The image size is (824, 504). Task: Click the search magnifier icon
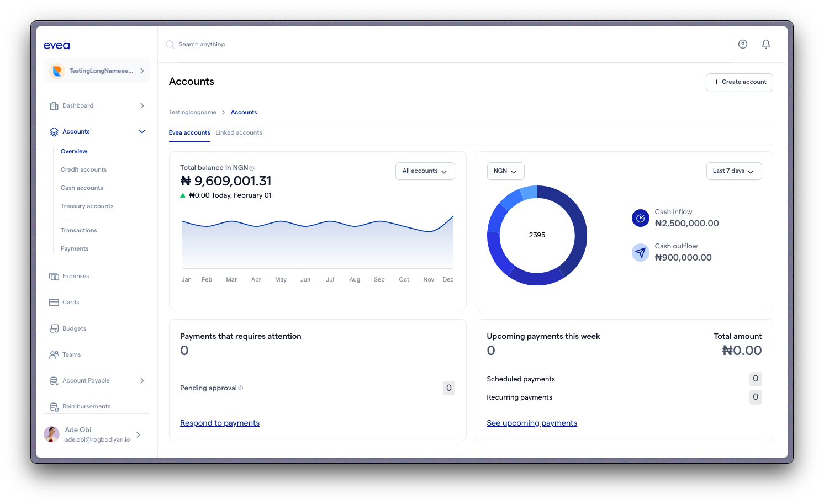pyautogui.click(x=170, y=44)
